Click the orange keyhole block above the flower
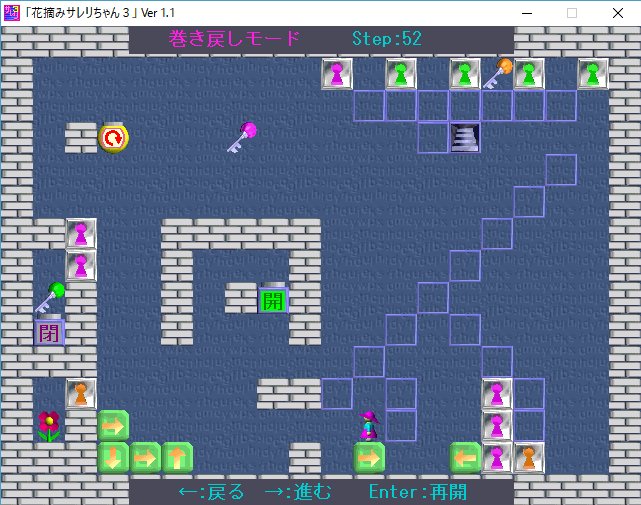 81,393
